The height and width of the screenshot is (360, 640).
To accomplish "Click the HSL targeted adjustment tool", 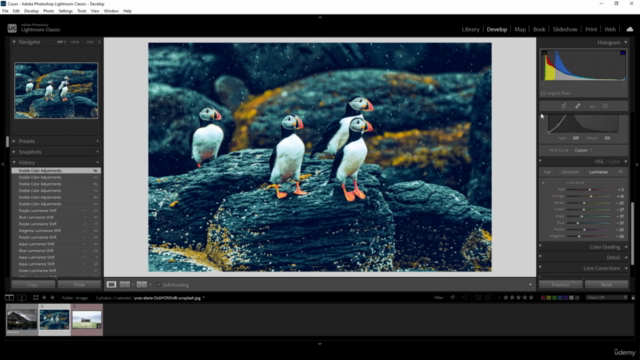I will (543, 182).
